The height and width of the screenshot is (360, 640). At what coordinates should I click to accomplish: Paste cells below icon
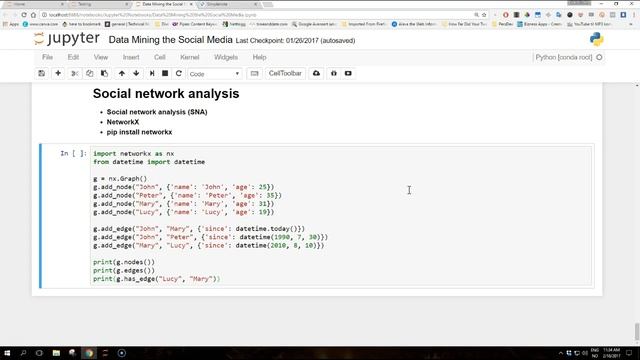coord(104,73)
